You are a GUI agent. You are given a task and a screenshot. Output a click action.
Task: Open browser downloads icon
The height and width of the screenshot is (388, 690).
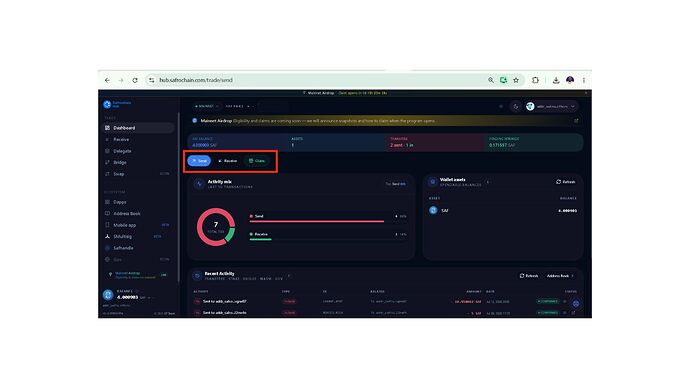(556, 80)
